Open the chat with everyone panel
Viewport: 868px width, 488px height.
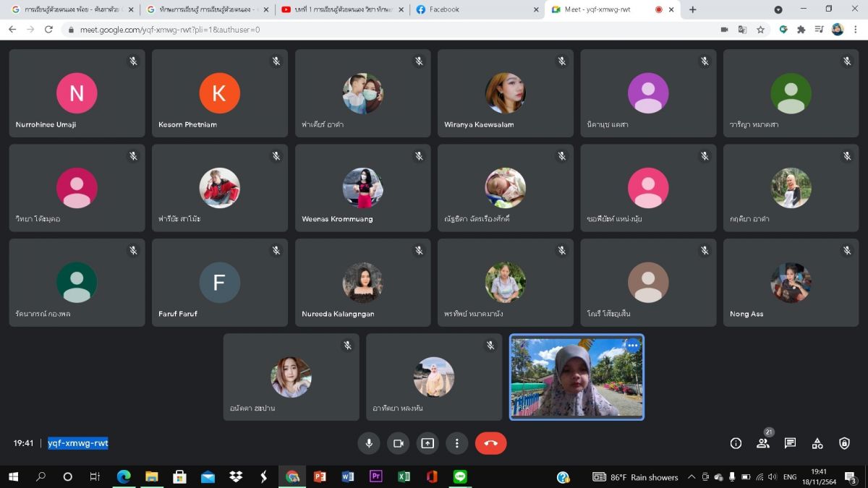click(x=790, y=443)
